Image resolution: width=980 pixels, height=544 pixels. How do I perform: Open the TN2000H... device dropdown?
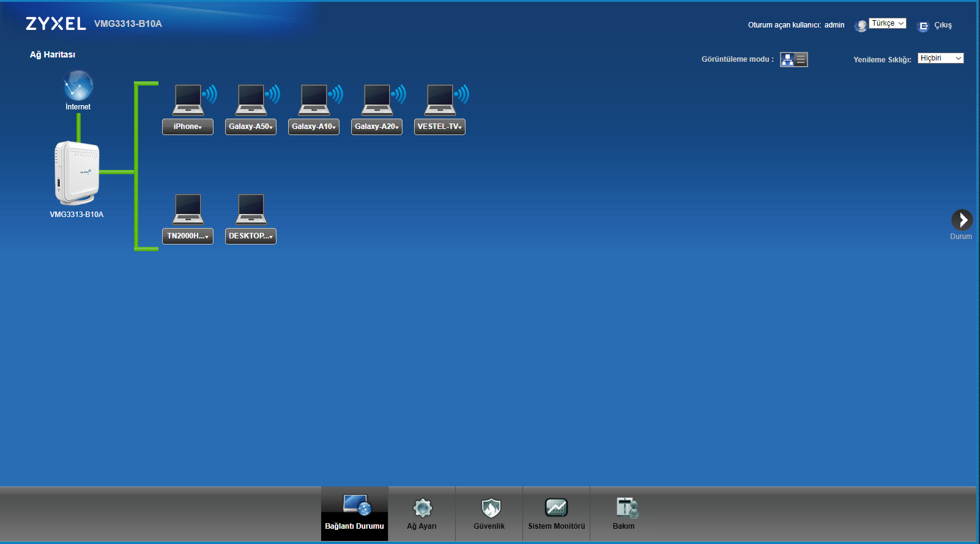pyautogui.click(x=188, y=236)
